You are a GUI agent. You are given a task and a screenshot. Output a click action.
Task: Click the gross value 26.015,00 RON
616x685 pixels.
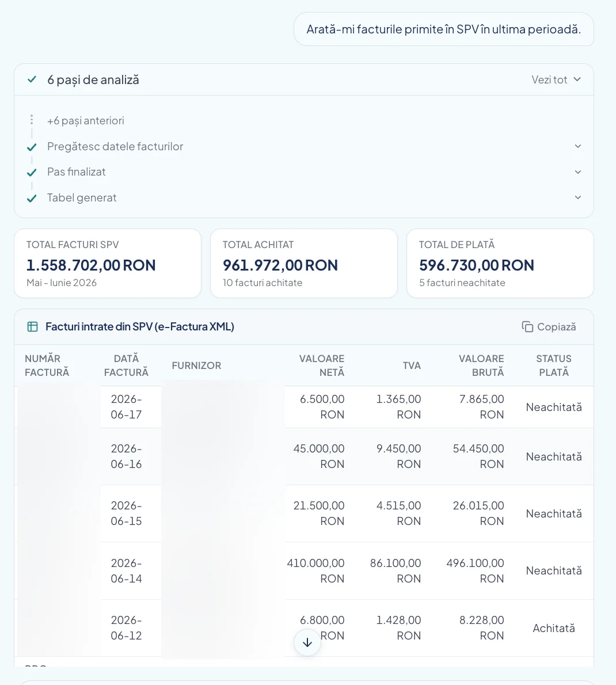pyautogui.click(x=478, y=513)
